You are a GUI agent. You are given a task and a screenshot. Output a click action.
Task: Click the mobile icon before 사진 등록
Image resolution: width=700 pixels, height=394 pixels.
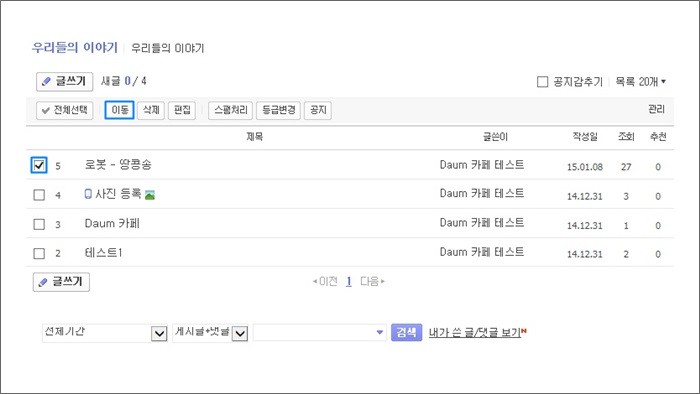coord(88,194)
